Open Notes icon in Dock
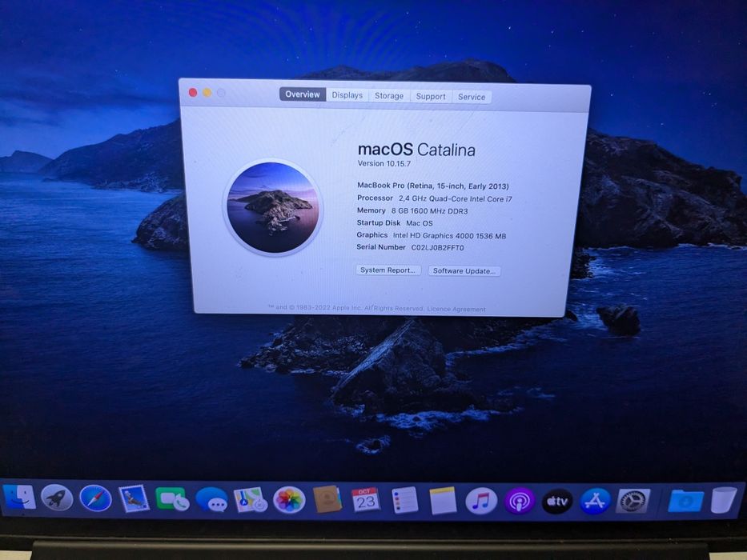The image size is (747, 560). (443, 501)
